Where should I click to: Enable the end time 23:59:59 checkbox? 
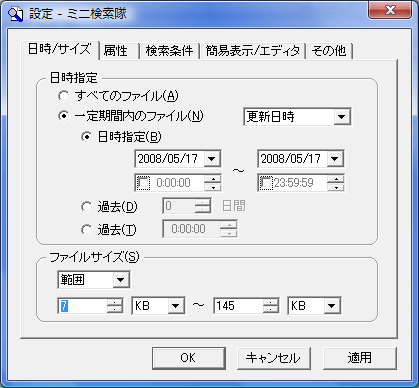[266, 183]
